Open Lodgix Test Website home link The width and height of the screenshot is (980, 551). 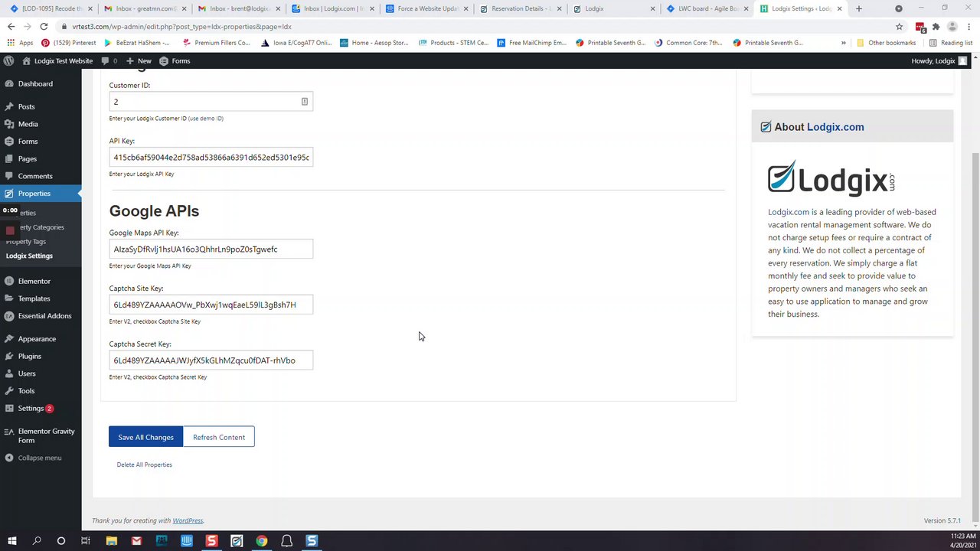point(57,60)
